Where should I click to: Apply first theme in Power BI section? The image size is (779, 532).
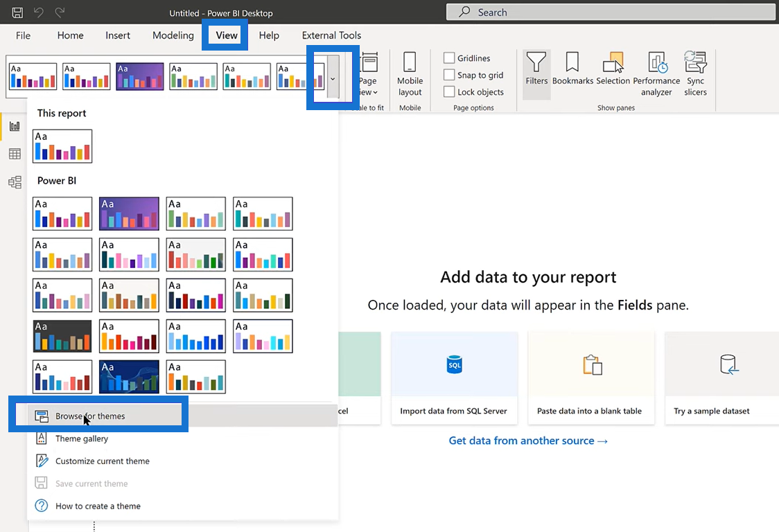[x=62, y=213]
